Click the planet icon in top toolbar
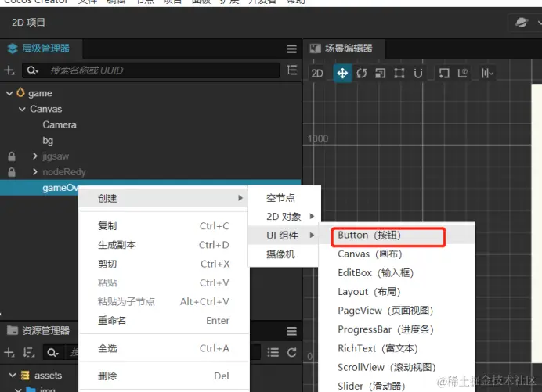Image resolution: width=542 pixels, height=392 pixels. pos(522,23)
